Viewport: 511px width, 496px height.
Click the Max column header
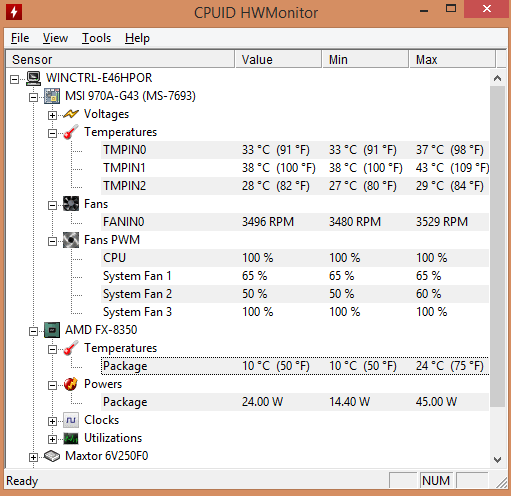click(452, 59)
